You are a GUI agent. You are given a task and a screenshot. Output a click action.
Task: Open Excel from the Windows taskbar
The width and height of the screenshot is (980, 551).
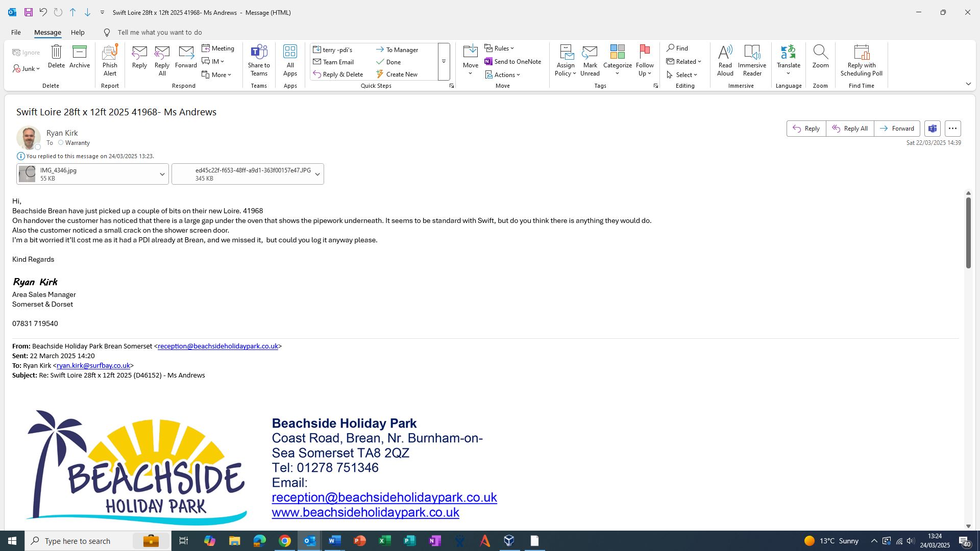click(x=384, y=541)
